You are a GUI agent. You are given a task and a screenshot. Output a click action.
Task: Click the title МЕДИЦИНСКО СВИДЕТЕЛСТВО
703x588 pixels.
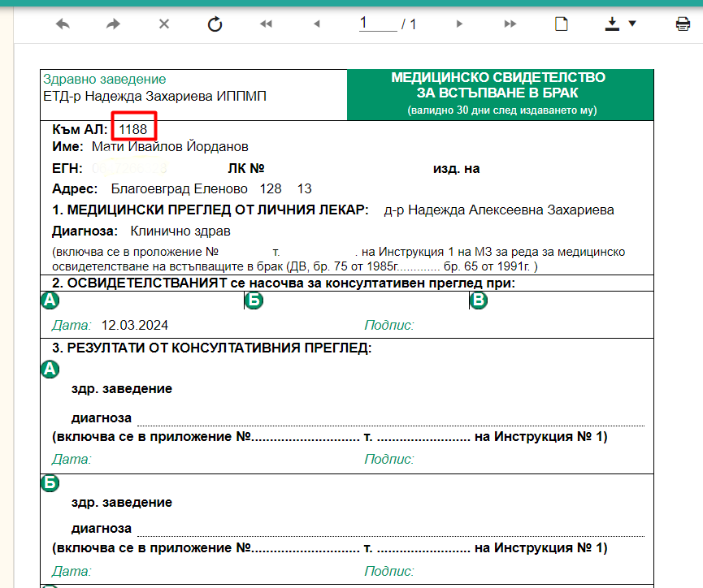[498, 77]
